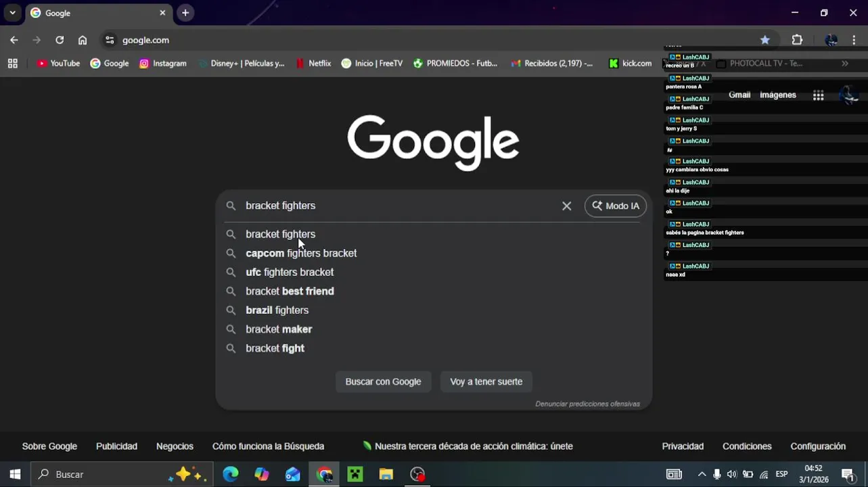The width and height of the screenshot is (868, 487).
Task: Open Imágenes link
Action: coord(778,95)
